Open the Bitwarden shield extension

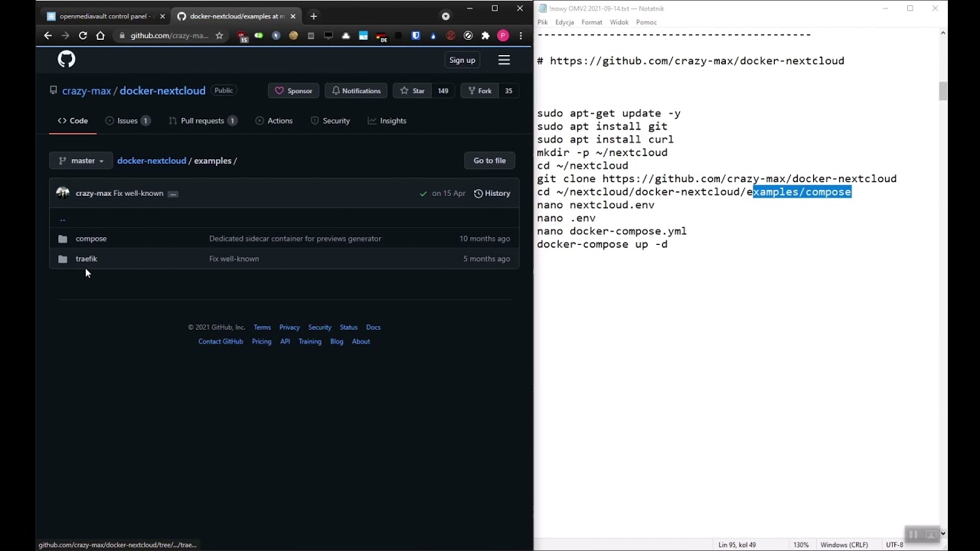click(x=416, y=35)
